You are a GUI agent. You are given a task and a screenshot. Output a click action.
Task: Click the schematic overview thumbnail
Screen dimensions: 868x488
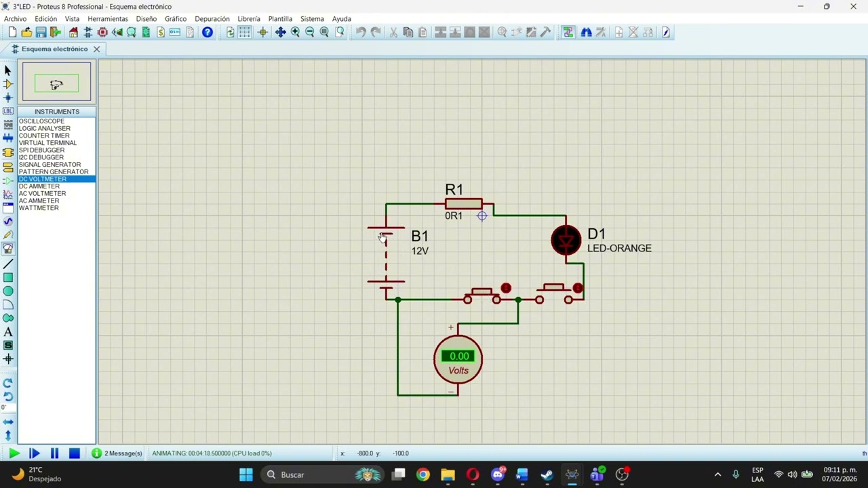point(56,83)
